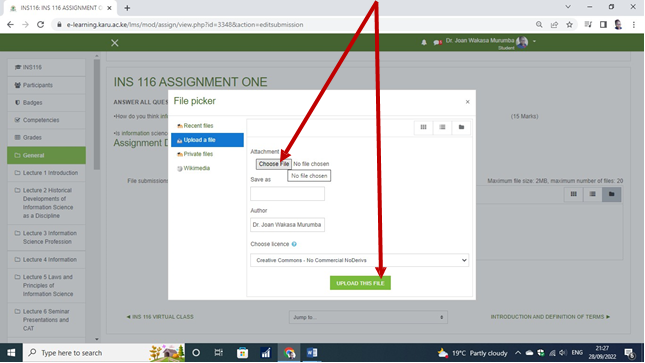Switch file picker to folder tree view
Image resolution: width=645 pixels, height=363 pixels.
point(461,127)
